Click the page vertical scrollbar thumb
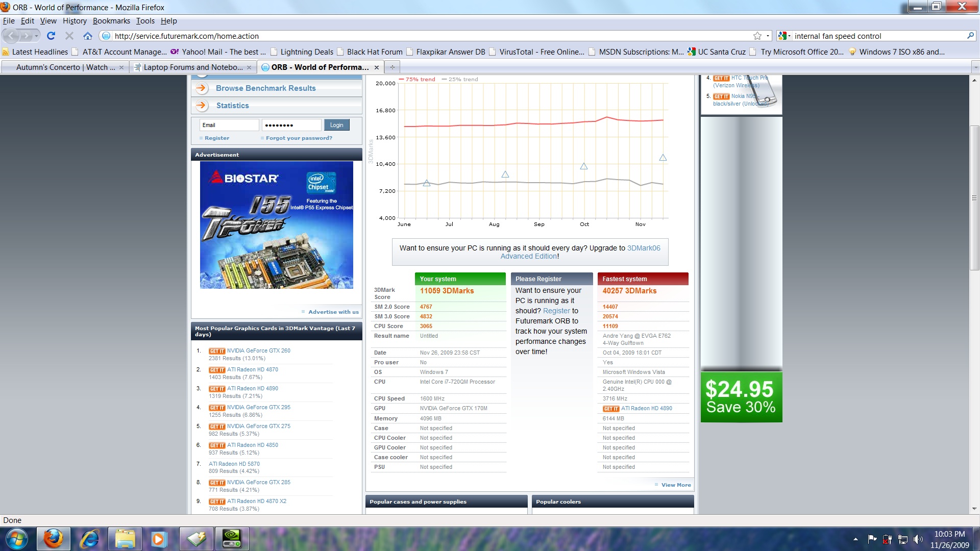This screenshot has height=551, width=980. (x=974, y=198)
